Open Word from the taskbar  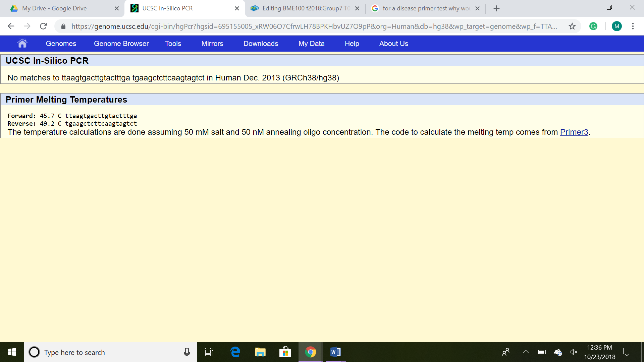(335, 352)
